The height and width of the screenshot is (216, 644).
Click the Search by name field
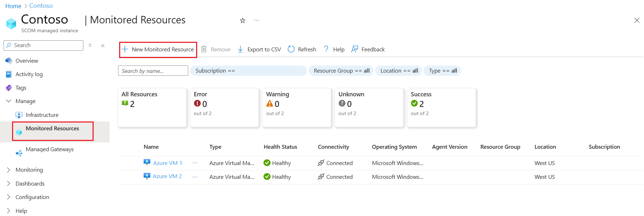coord(153,71)
